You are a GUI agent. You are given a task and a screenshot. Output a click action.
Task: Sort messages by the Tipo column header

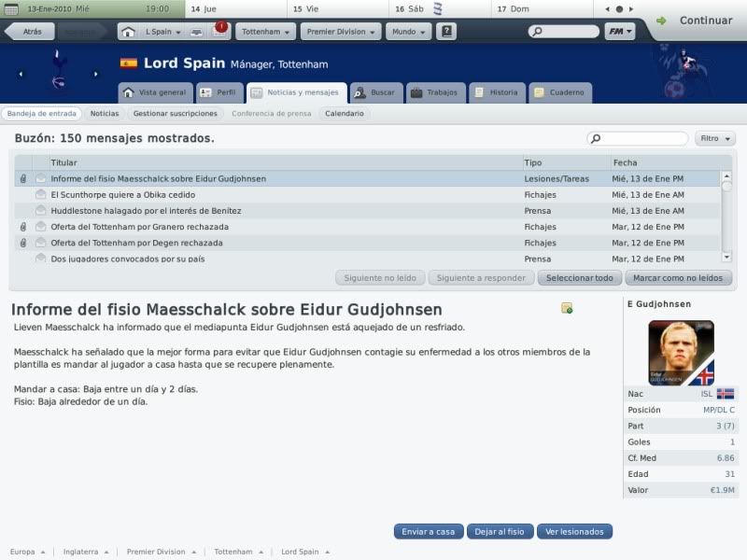click(x=566, y=162)
